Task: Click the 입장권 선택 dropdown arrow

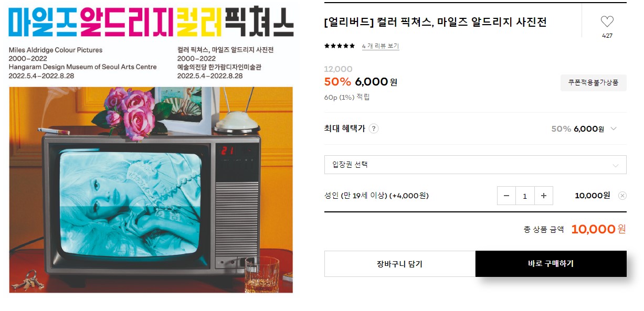Action: [x=616, y=165]
